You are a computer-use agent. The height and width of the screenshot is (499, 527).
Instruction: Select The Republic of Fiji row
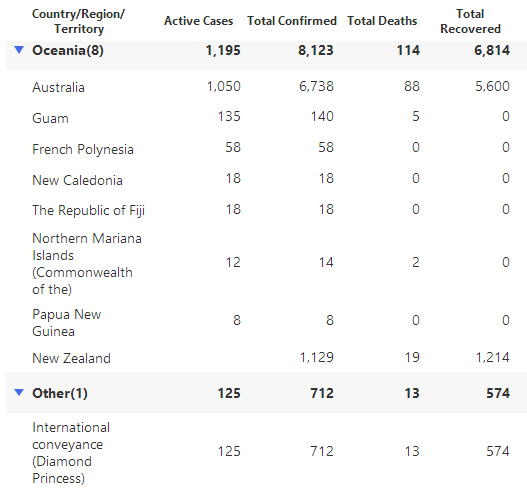click(x=266, y=210)
